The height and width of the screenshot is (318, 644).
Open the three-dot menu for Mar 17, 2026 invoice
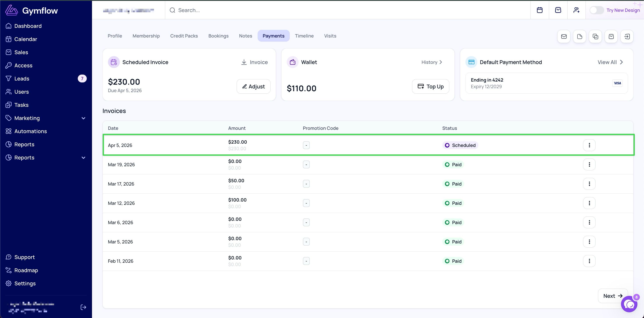589,184
